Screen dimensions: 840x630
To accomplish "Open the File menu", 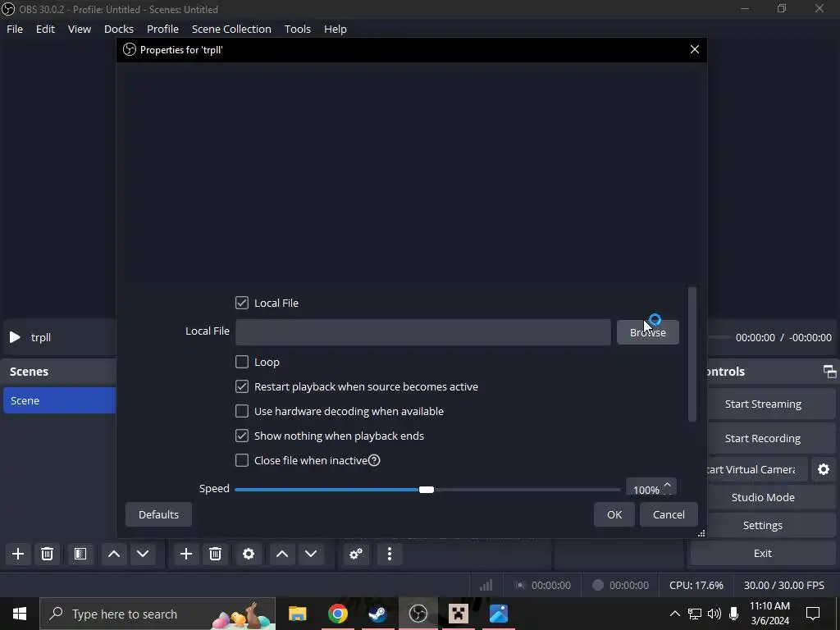I will pyautogui.click(x=15, y=29).
